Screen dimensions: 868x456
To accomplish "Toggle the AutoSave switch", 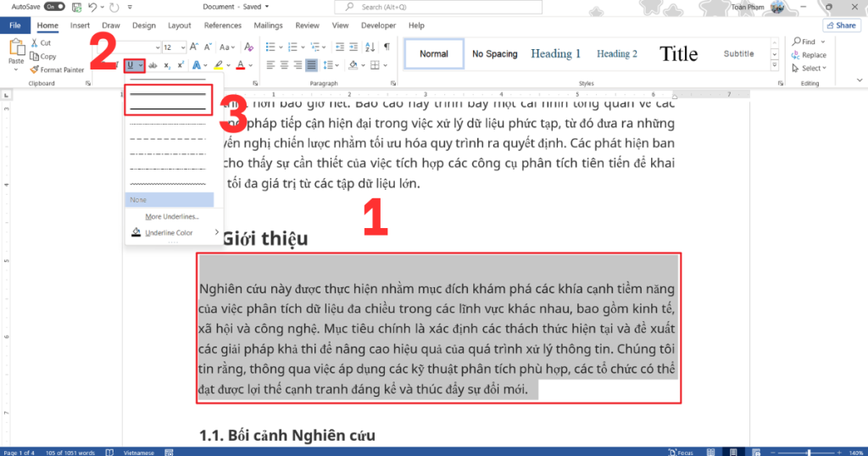I will pos(54,7).
